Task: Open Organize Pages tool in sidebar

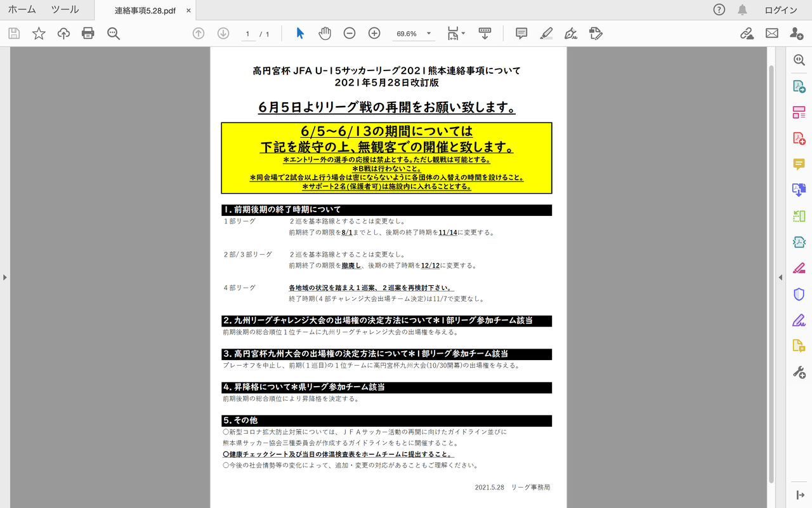Action: tap(799, 112)
